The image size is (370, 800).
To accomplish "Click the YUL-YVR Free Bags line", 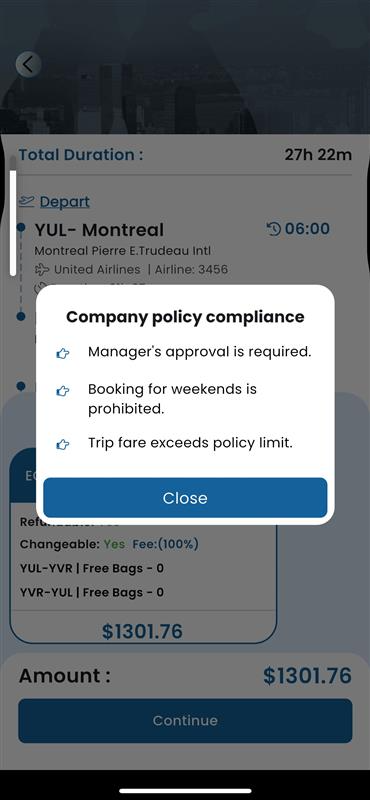I will [92, 568].
